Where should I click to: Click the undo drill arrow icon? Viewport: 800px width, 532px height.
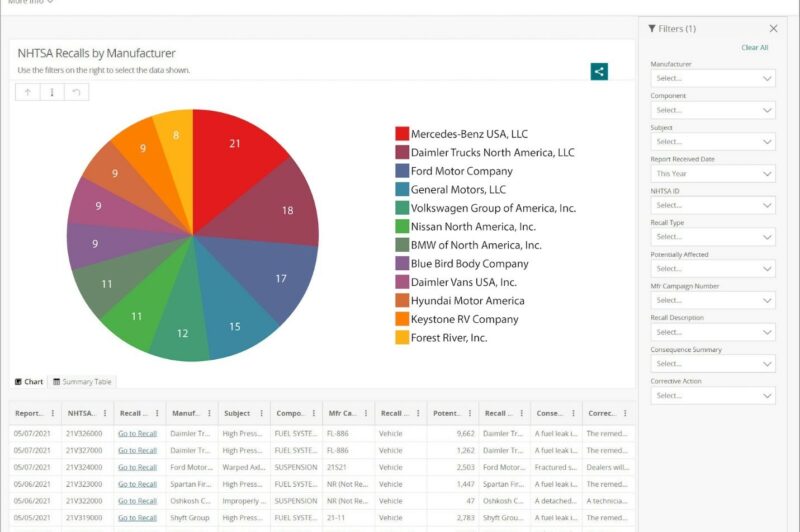pyautogui.click(x=76, y=92)
